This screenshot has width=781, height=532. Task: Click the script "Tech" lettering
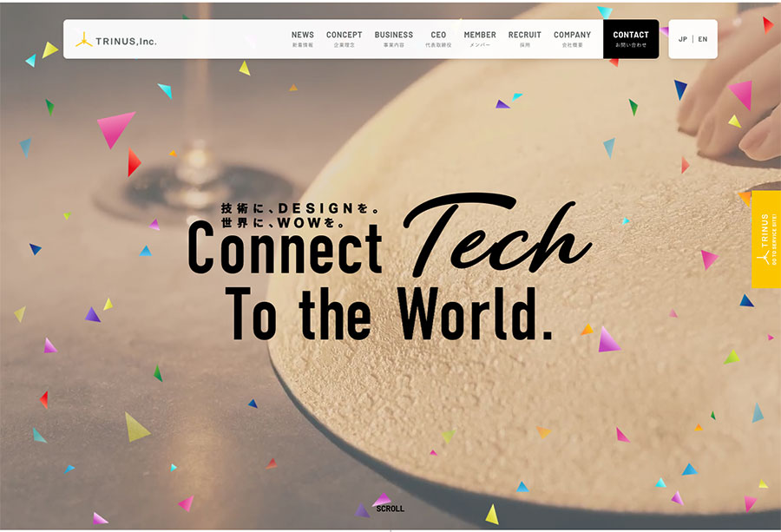point(497,234)
